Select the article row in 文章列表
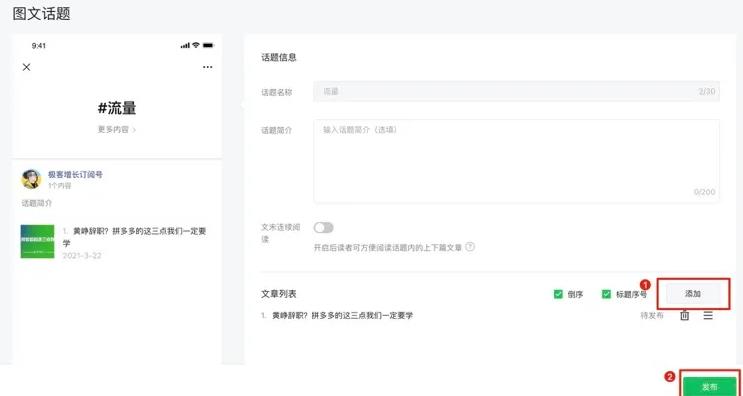Image resolution: width=743 pixels, height=396 pixels. [x=487, y=315]
